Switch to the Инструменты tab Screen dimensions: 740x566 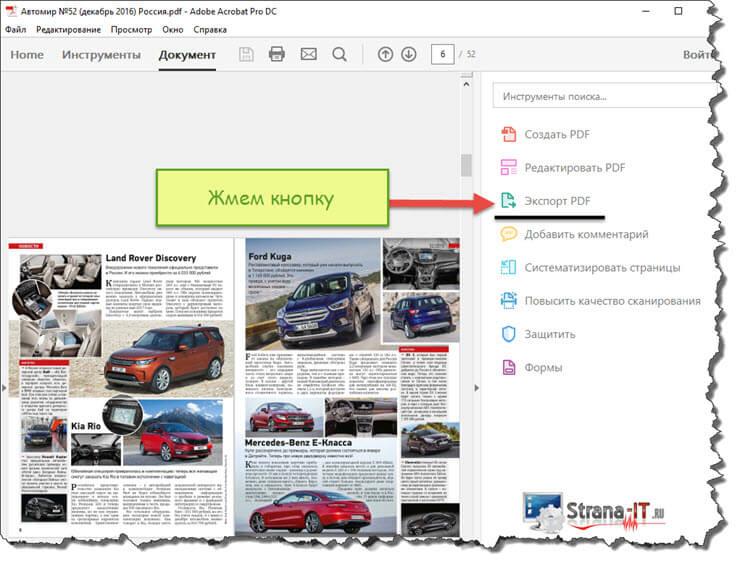point(101,55)
